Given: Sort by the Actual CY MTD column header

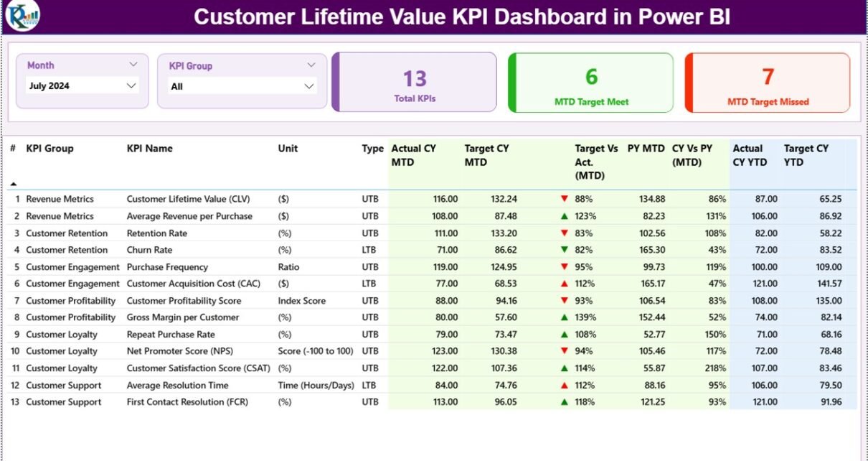Looking at the screenshot, I should pyautogui.click(x=413, y=155).
